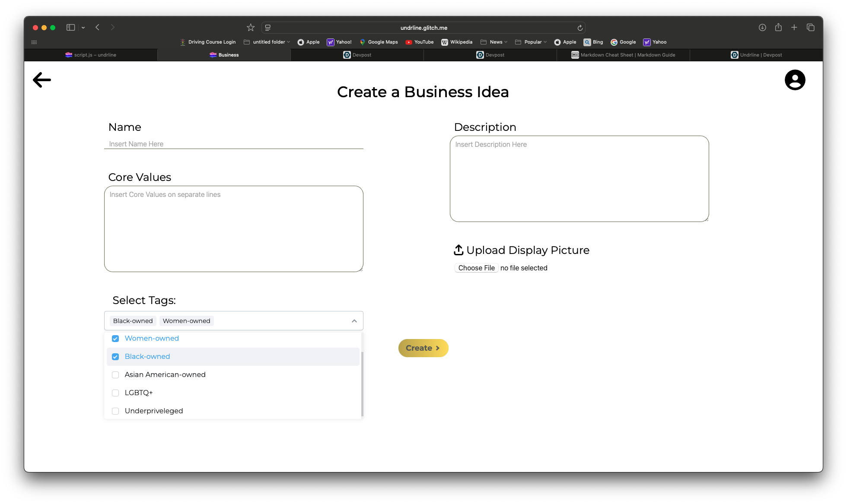Switch to Markdown Cheat Sheet tab

(623, 55)
